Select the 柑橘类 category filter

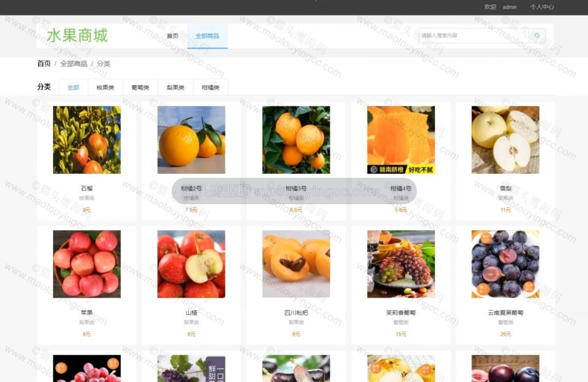point(210,87)
